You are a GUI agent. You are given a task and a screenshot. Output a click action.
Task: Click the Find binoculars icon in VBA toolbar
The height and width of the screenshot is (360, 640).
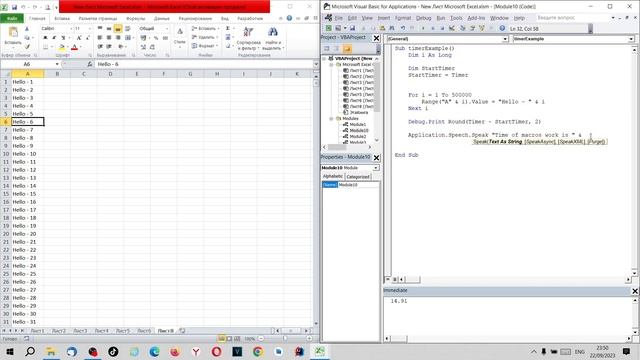click(x=392, y=28)
